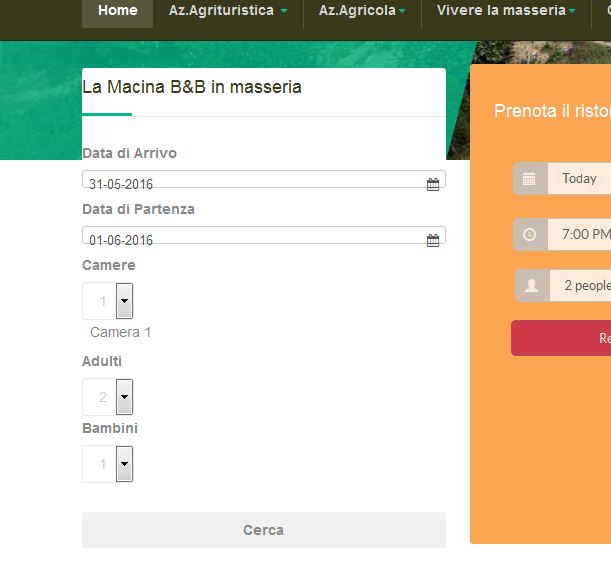Click the red restaurant reservation button
Screen dimensions: 611x561
562,338
